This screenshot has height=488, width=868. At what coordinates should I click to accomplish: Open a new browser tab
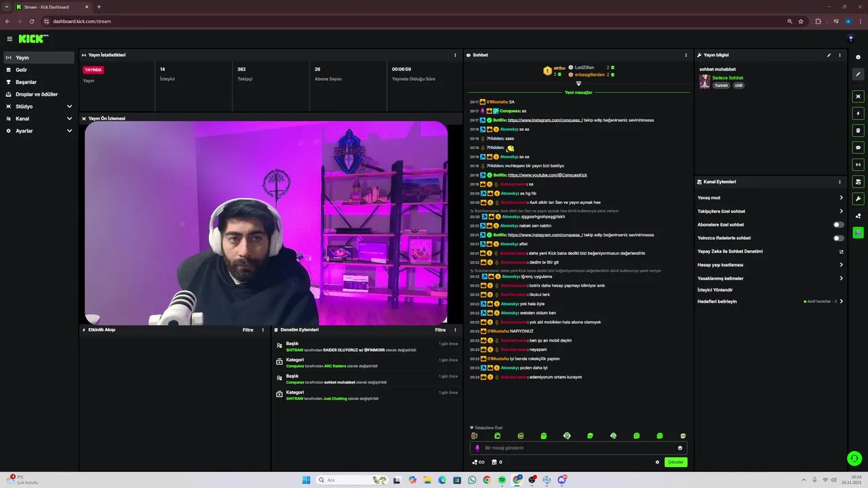coord(99,7)
